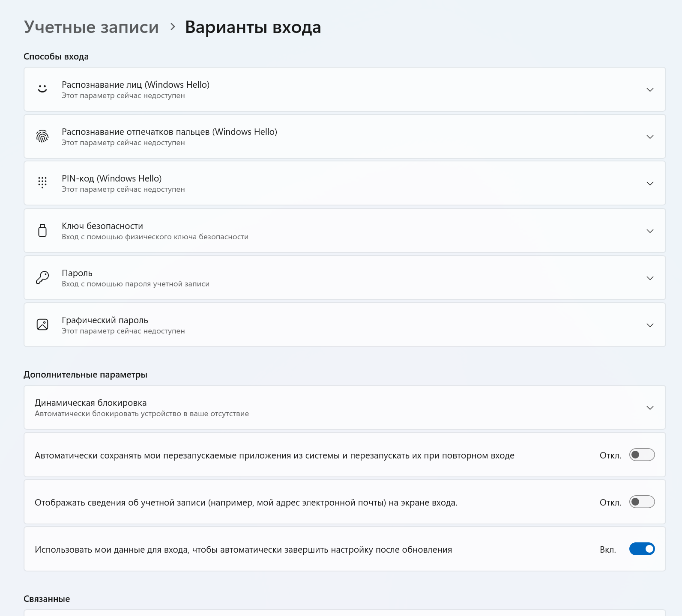Expand the Динамическая блокировка chevron
This screenshot has height=616, width=682.
pyautogui.click(x=649, y=408)
